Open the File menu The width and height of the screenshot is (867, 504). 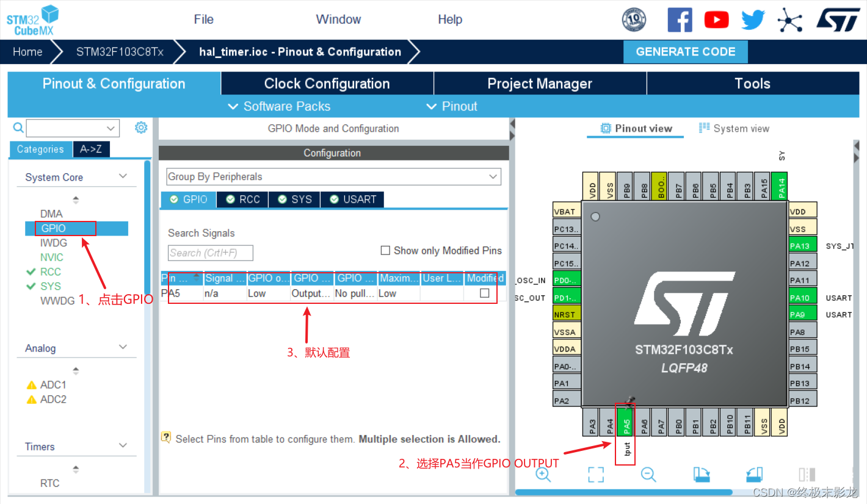[204, 20]
